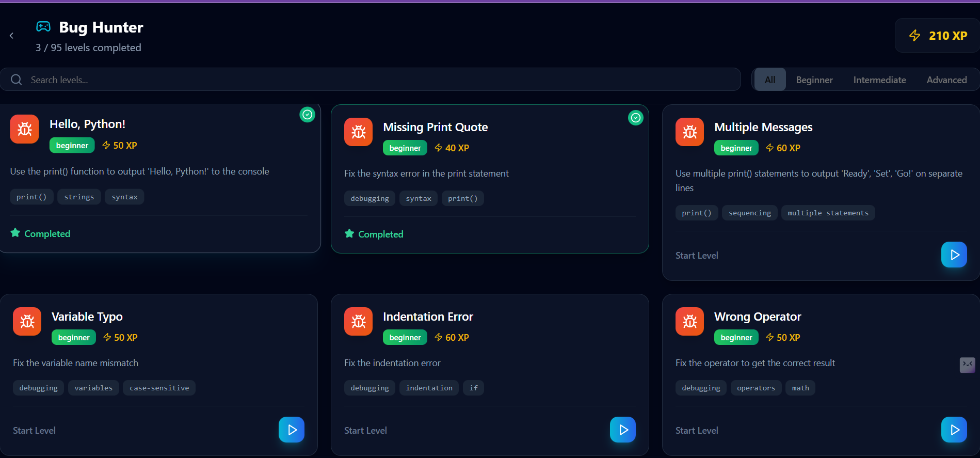Play the Variable Typo level
The width and height of the screenshot is (980, 458).
[x=292, y=430]
